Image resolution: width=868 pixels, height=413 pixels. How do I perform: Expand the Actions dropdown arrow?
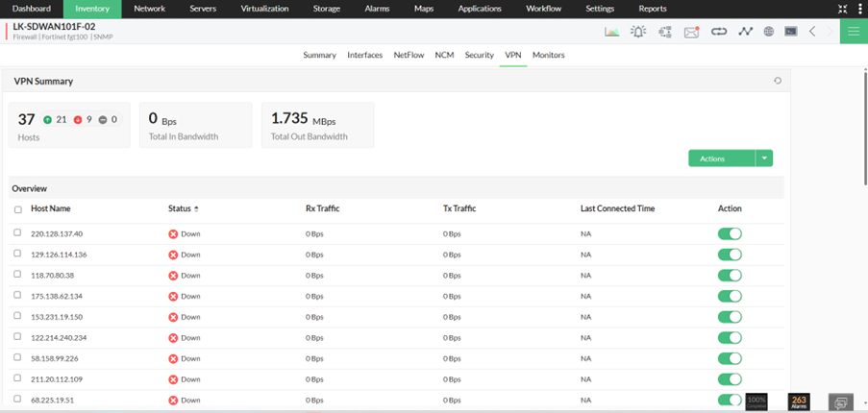(764, 158)
